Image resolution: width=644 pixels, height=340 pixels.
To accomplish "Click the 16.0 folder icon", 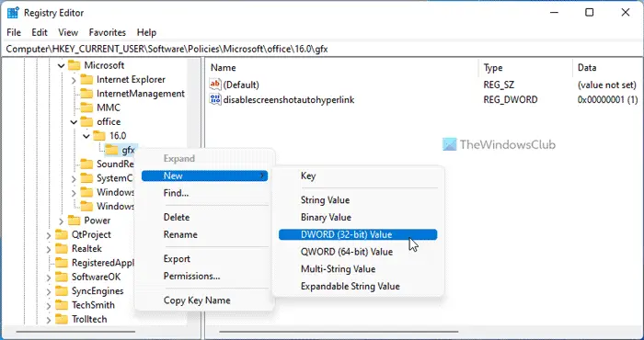I will click(x=99, y=136).
